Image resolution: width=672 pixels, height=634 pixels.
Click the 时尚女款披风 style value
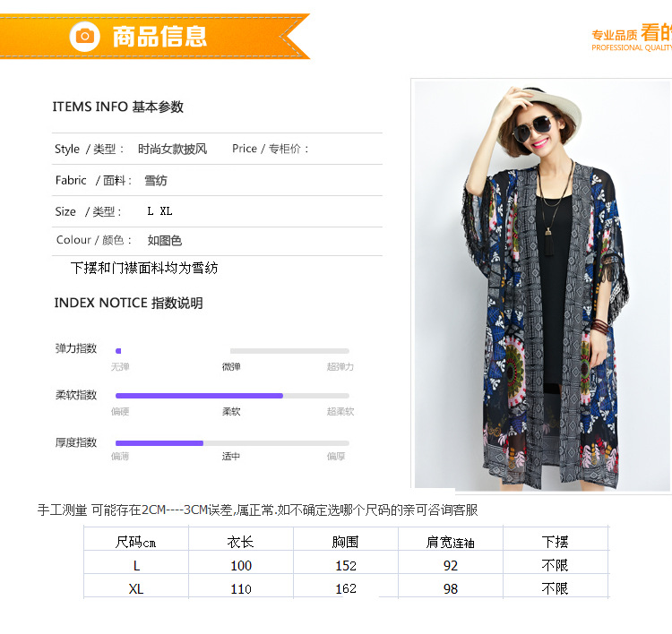(x=172, y=149)
